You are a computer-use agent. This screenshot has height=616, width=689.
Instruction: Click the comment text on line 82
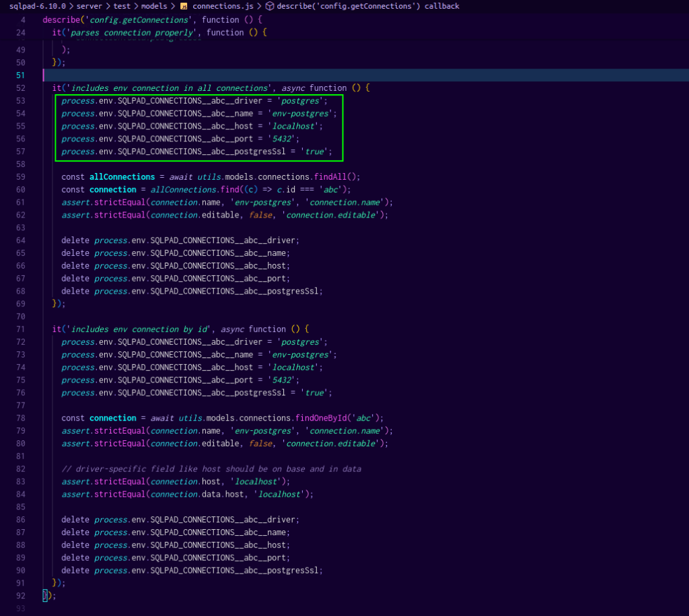pos(211,469)
